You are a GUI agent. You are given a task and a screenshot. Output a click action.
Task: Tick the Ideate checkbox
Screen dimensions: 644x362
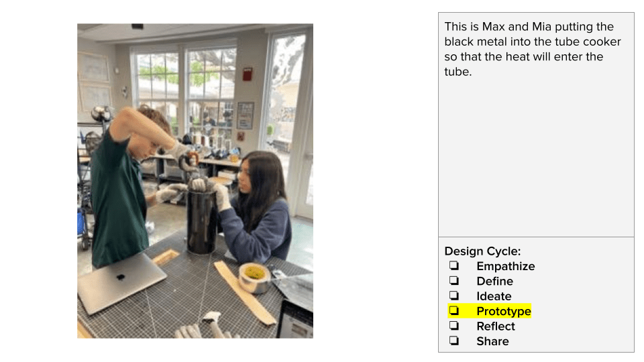454,296
